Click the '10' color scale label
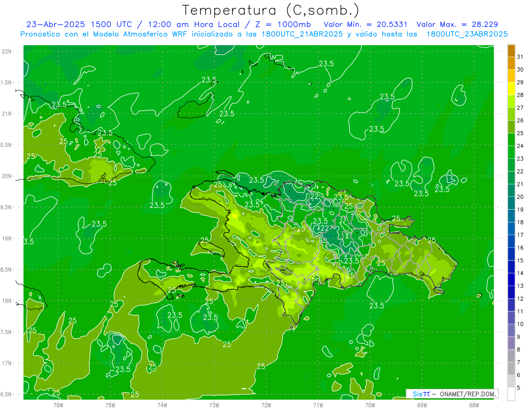The image size is (532, 411). click(520, 324)
